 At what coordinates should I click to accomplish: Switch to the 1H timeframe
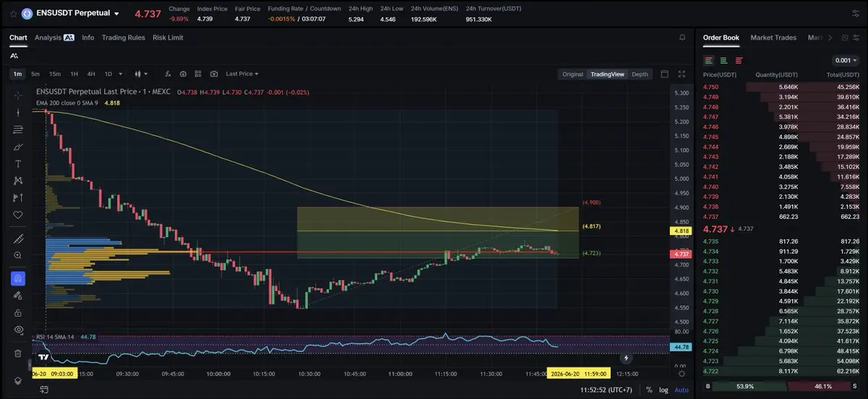74,74
